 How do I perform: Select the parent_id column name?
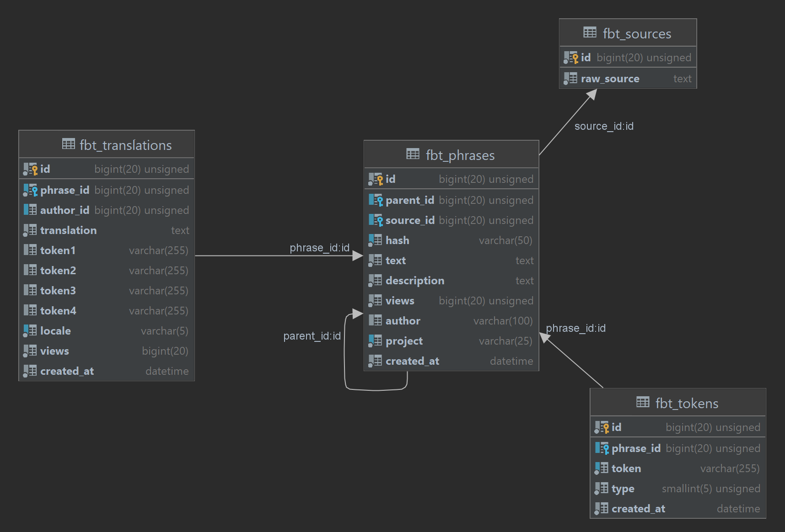click(x=410, y=200)
